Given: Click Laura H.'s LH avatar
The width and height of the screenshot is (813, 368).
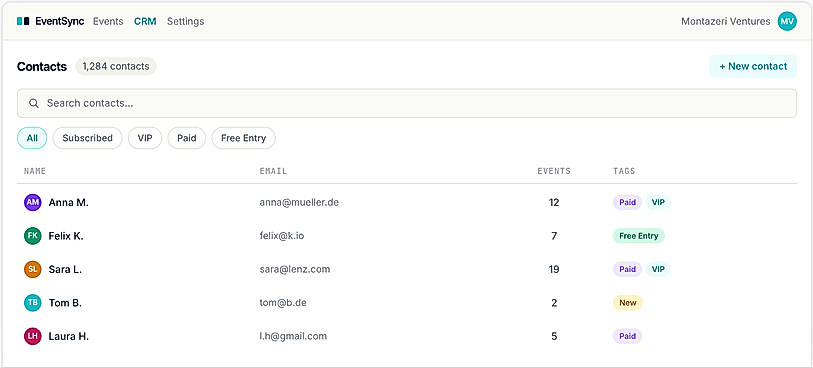Looking at the screenshot, I should (x=32, y=336).
